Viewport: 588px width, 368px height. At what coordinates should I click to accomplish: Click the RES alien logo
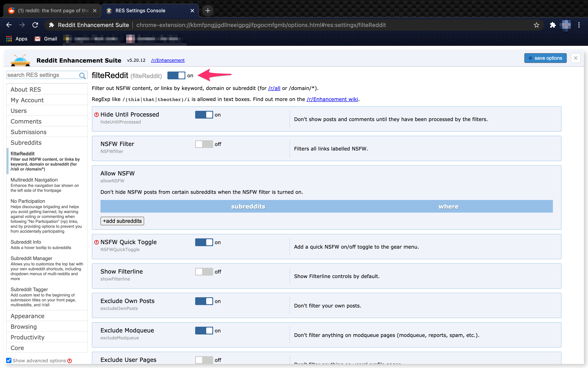(20, 60)
